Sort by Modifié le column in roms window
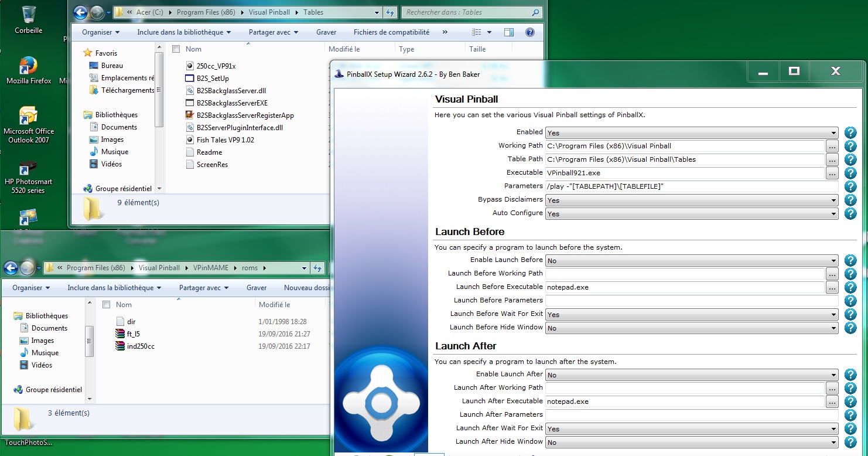This screenshot has width=868, height=456. [x=275, y=305]
